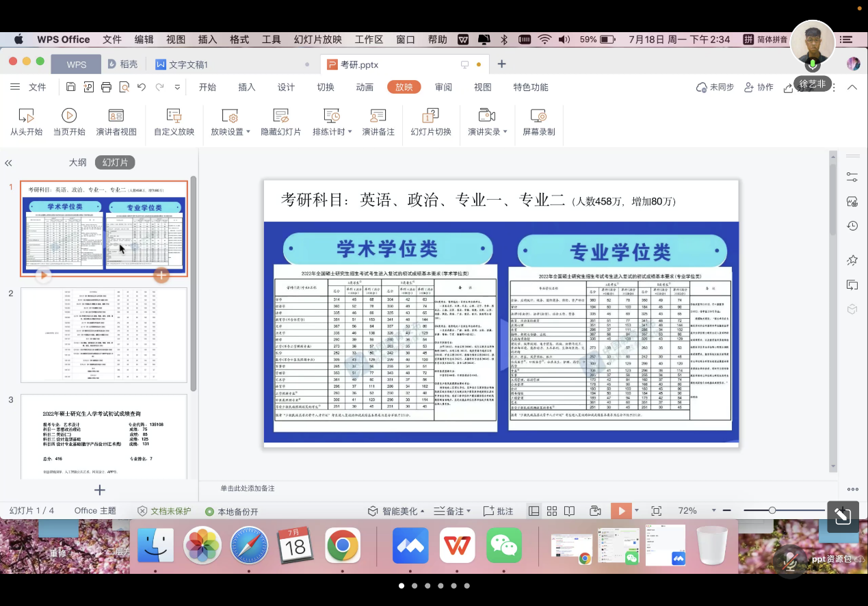The image size is (868, 606).
Task: Select slide 2 thumbnail in the panel
Action: (104, 335)
